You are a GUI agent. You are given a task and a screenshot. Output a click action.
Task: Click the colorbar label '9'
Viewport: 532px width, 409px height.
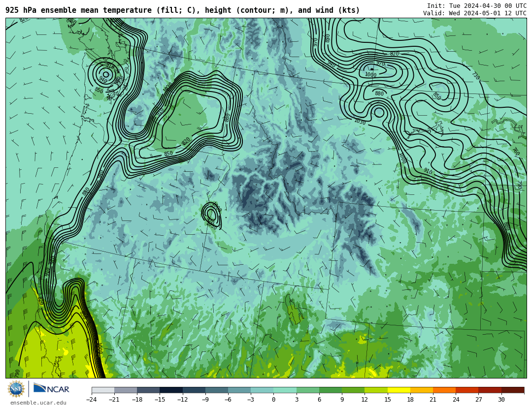[x=342, y=400]
